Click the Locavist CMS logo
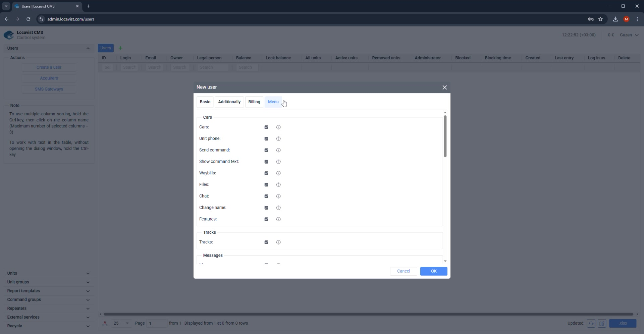This screenshot has height=334, width=644. click(9, 35)
